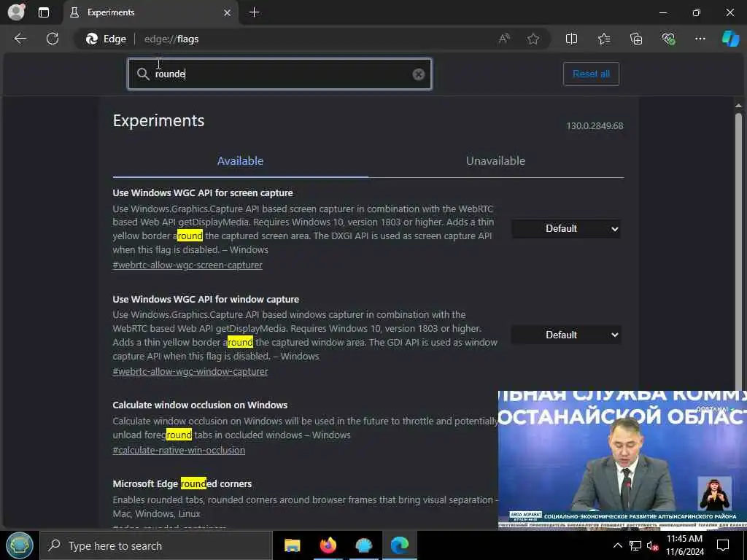Click Microsoft Edge taskbar icon
The width and height of the screenshot is (747, 560).
coord(400,545)
